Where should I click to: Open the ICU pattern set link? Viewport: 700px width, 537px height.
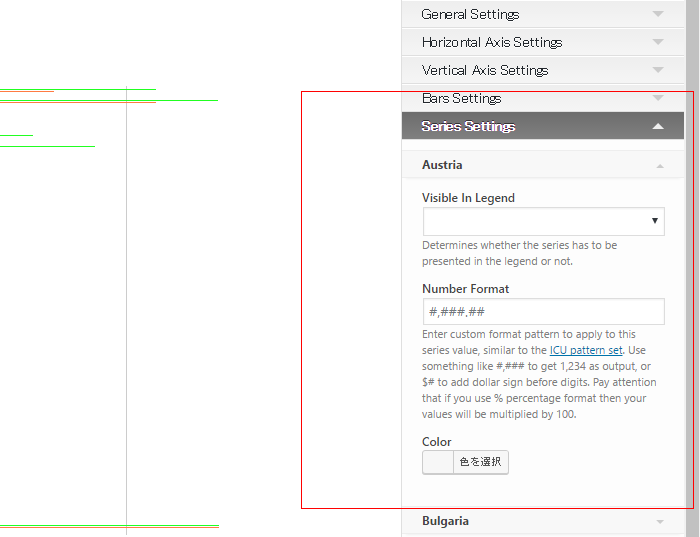(586, 350)
